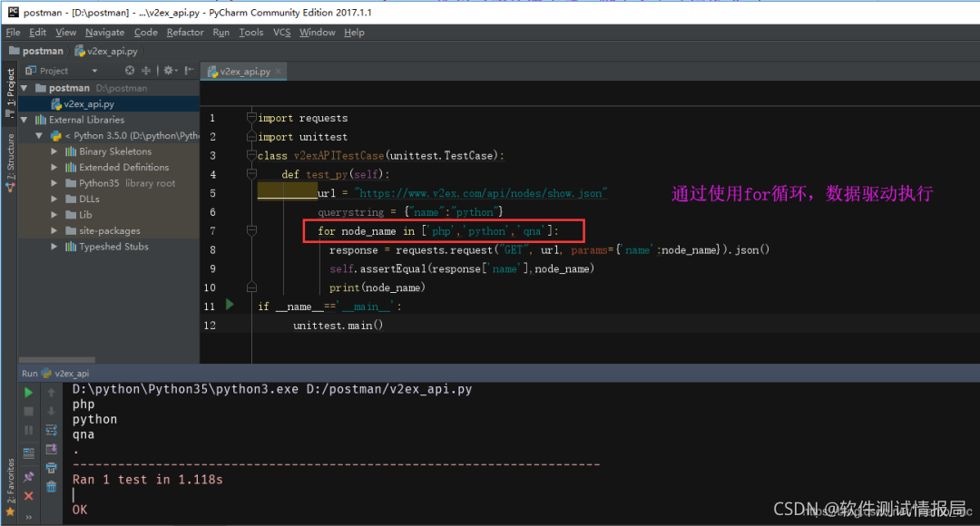Close the v2ex_api.py editor tab

pos(279,72)
